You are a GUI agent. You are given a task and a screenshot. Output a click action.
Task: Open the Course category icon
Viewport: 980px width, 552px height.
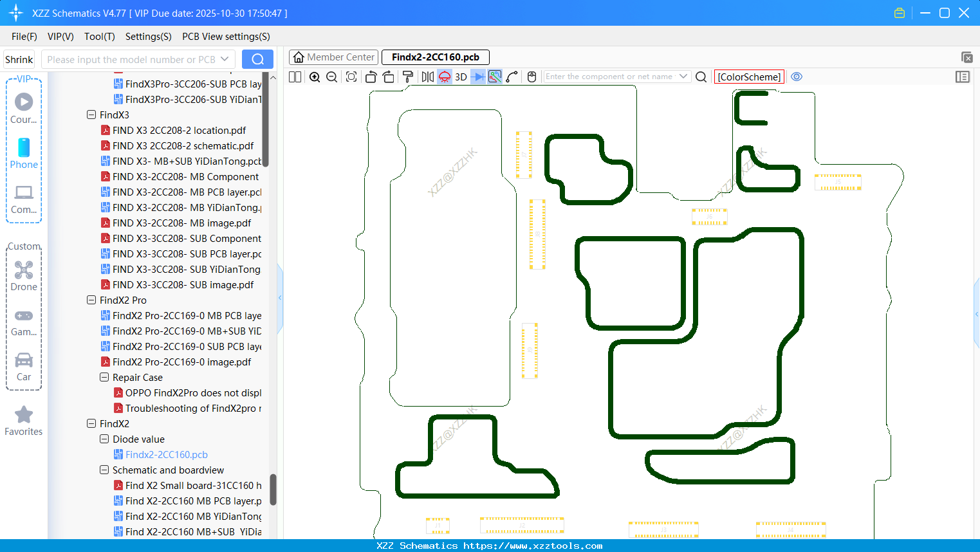tap(24, 108)
